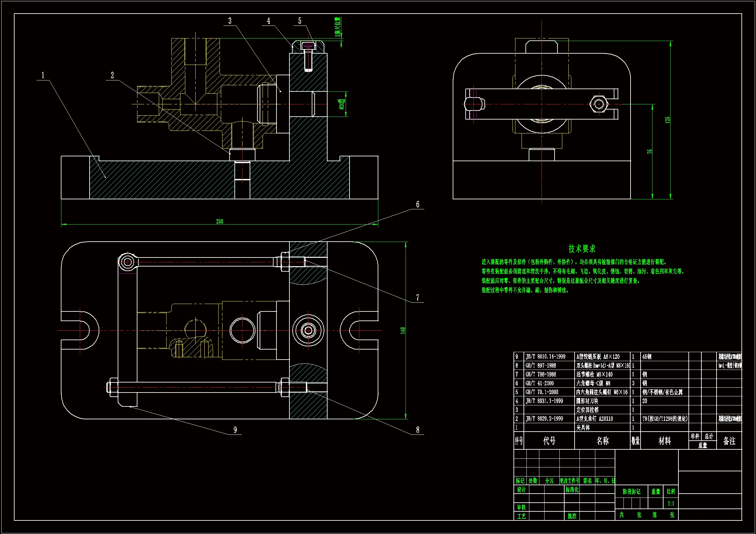The height and width of the screenshot is (534, 756).
Task: Select balloon number 8 near plan view
Action: (x=418, y=430)
